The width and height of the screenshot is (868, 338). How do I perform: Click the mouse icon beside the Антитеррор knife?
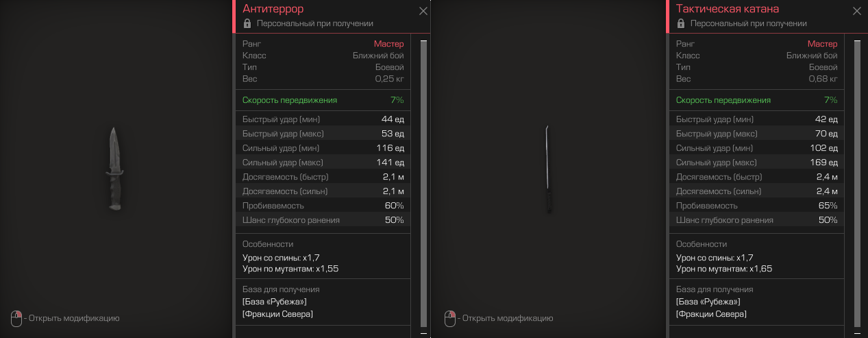point(16,319)
